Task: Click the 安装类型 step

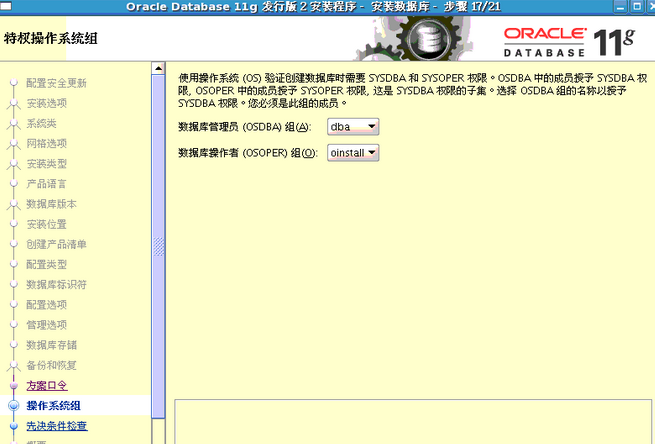Action: point(47,164)
